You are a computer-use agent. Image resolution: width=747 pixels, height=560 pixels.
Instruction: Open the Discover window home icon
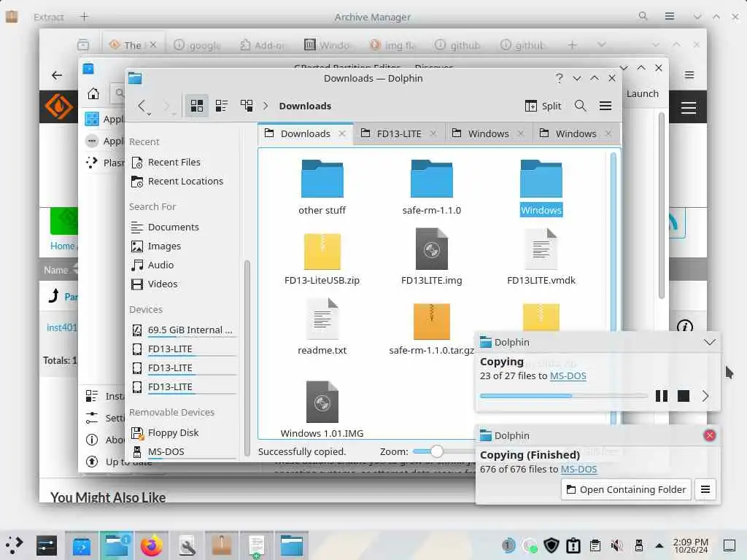coord(93,93)
